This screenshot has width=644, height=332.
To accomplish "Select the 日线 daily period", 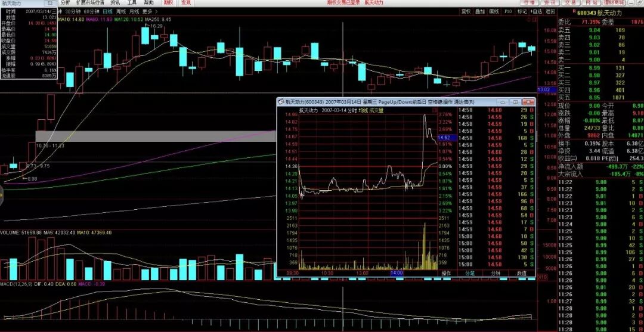I will coord(108,11).
